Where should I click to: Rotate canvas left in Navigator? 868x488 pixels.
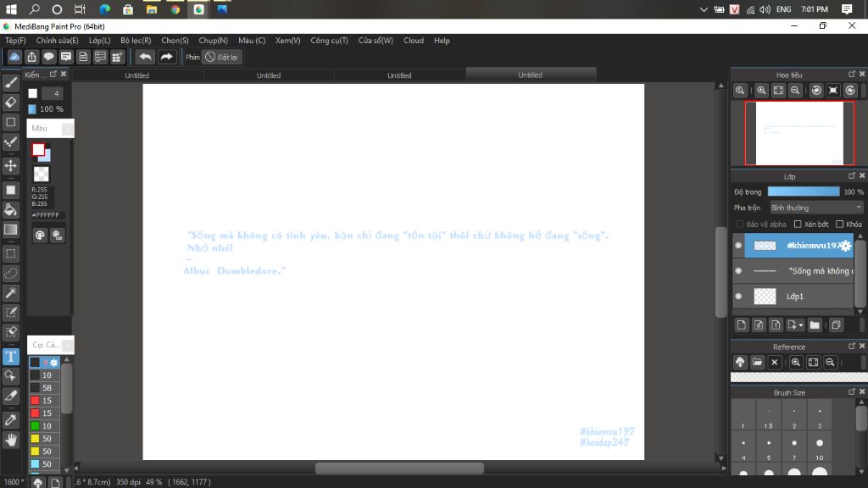816,90
